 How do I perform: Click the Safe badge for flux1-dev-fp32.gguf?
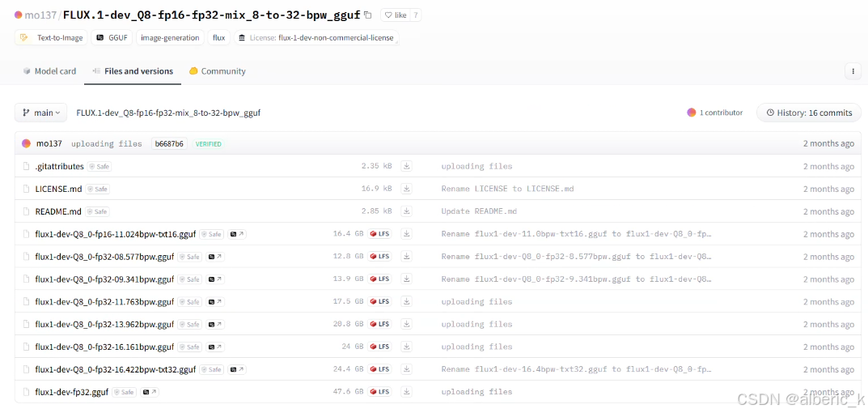125,392
